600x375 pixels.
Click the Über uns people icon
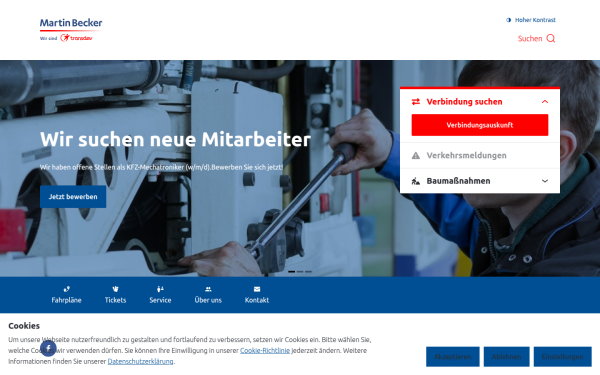point(208,289)
